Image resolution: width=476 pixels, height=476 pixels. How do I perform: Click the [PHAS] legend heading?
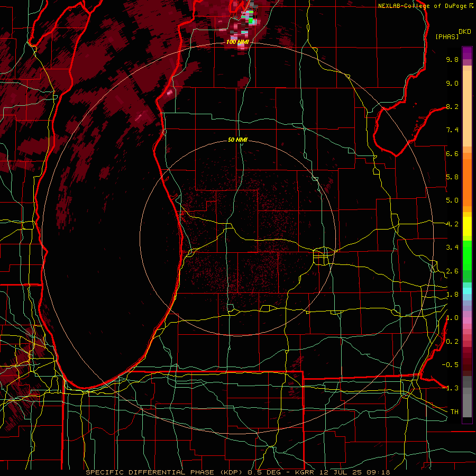tap(447, 37)
